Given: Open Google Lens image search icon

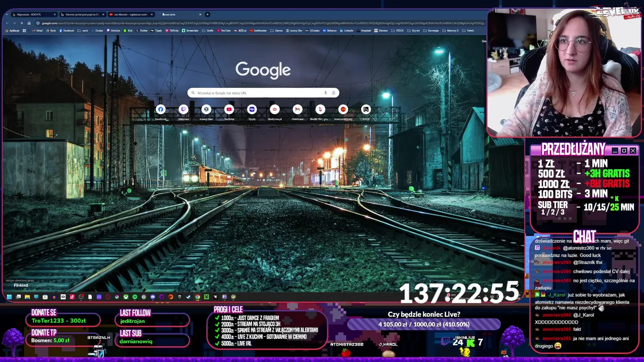Looking at the screenshot, I should click(x=333, y=93).
